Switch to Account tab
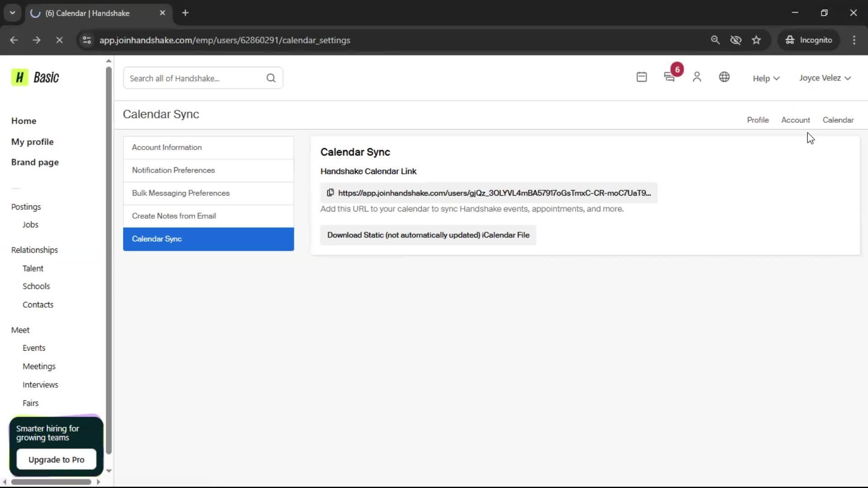 click(x=796, y=120)
